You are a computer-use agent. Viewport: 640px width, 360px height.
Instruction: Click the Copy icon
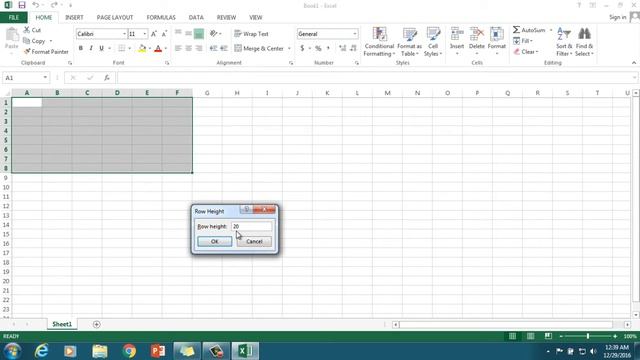click(x=27, y=41)
